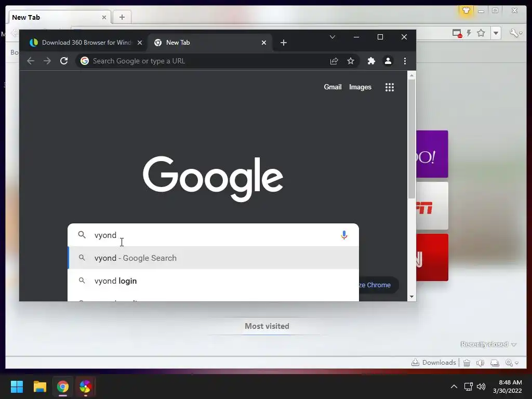Go forward in Chrome navigation

coord(47,61)
